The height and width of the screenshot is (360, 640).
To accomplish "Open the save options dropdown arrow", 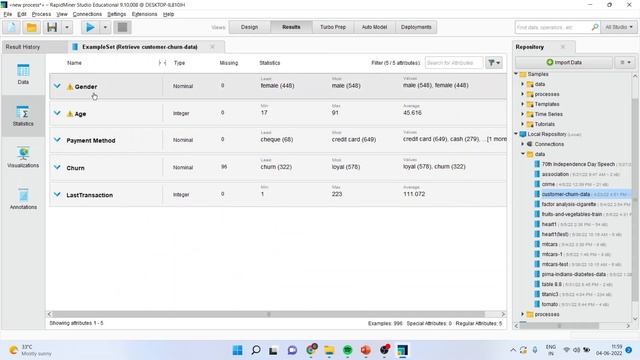I will (67, 27).
